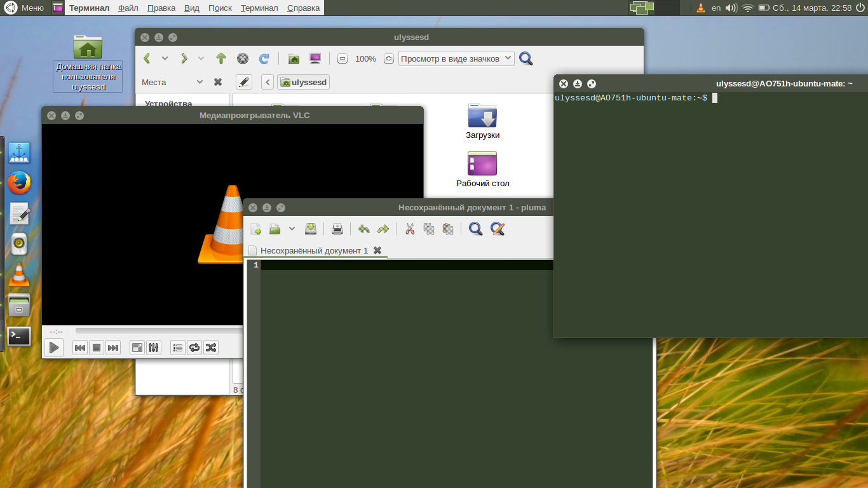Open the home folder desktop icon
Screen dimensions: 868x488
(88, 62)
